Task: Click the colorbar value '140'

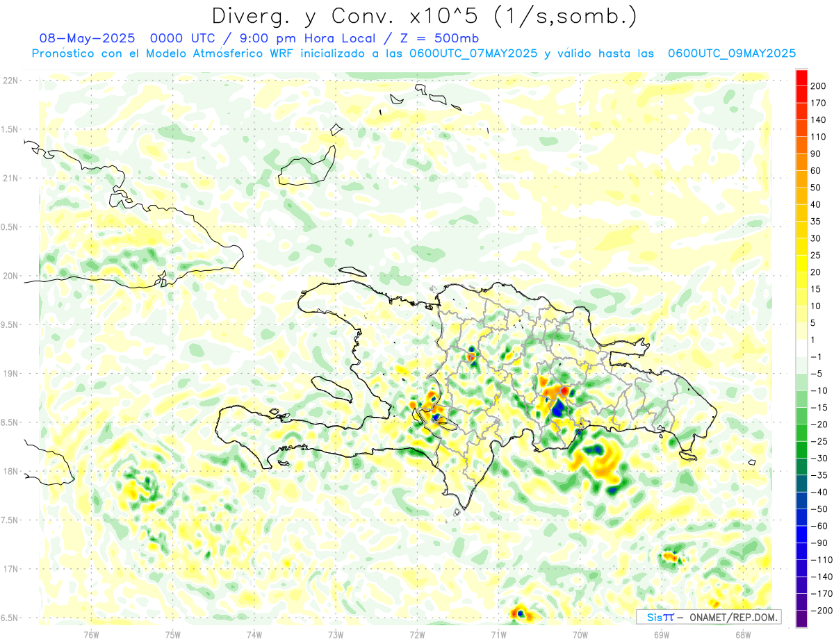Action: pyautogui.click(x=819, y=119)
